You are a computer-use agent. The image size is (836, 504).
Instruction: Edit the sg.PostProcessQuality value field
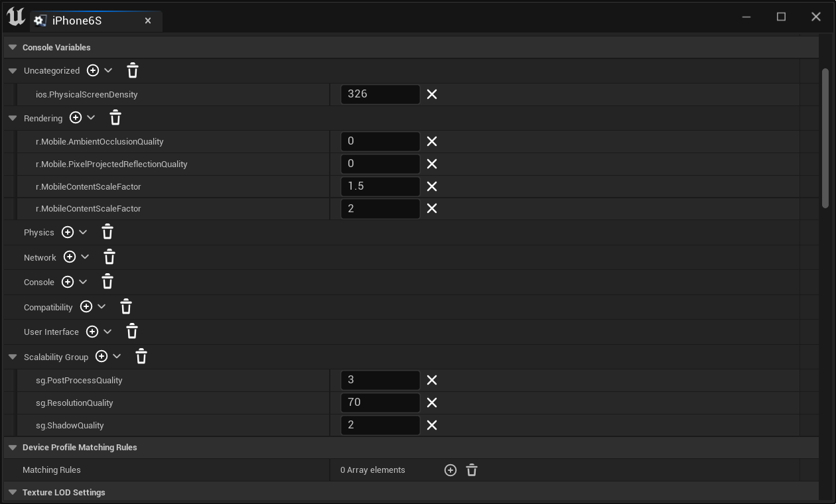tap(380, 380)
